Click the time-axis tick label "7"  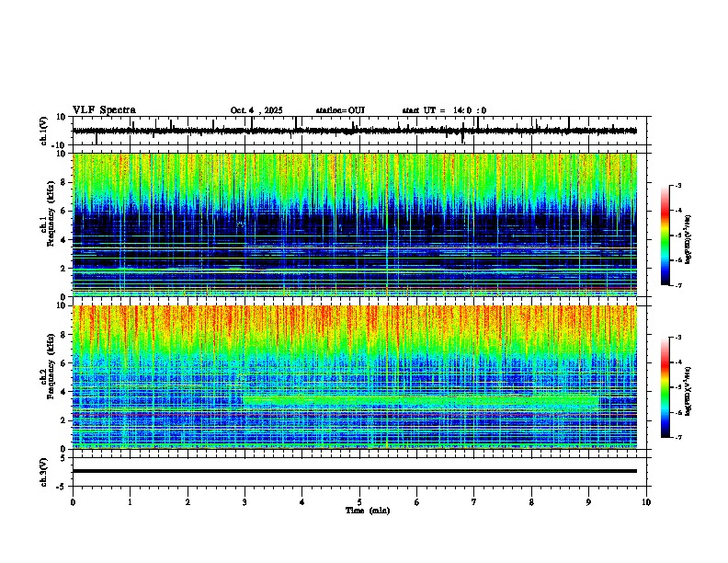474,502
